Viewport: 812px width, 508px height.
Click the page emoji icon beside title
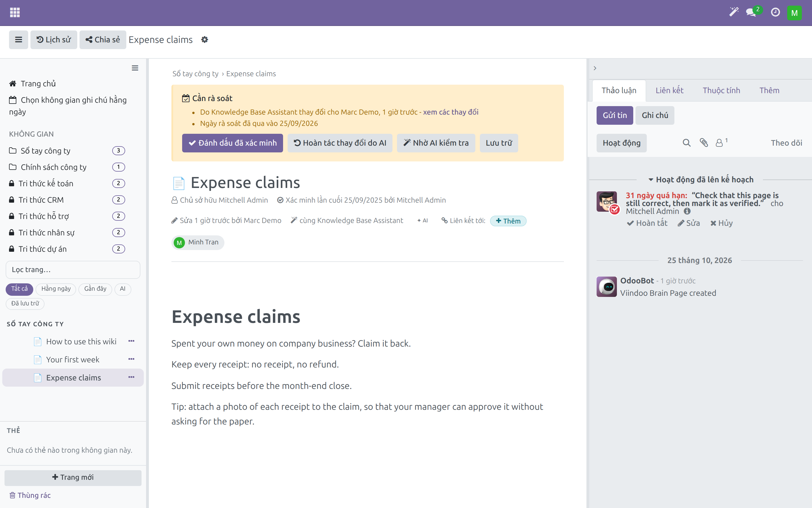click(179, 183)
